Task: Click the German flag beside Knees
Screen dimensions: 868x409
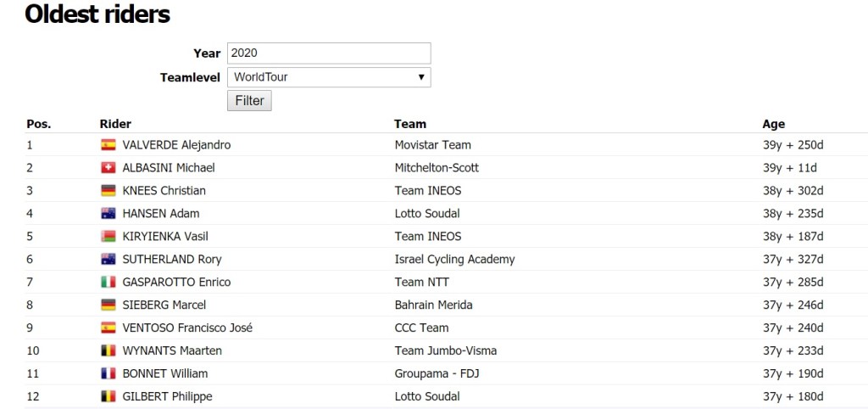Action: (108, 191)
